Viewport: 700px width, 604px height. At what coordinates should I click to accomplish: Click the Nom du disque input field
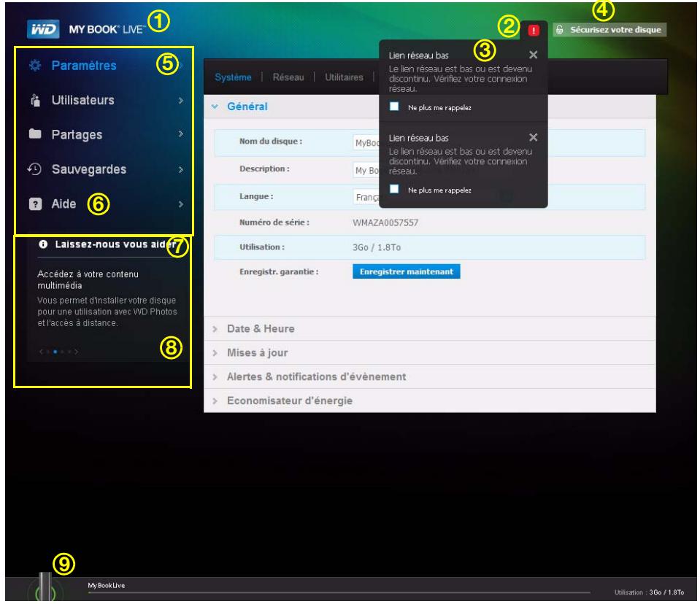pos(366,143)
